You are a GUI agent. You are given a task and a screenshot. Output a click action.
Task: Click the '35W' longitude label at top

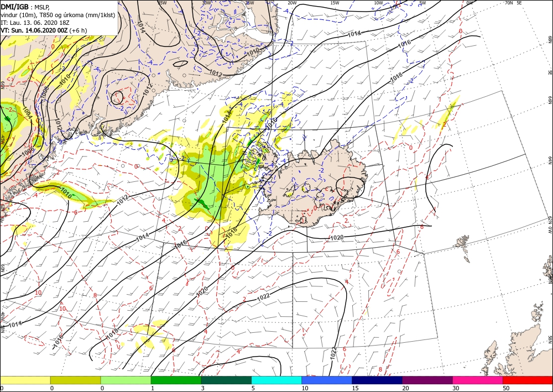click(162, 3)
